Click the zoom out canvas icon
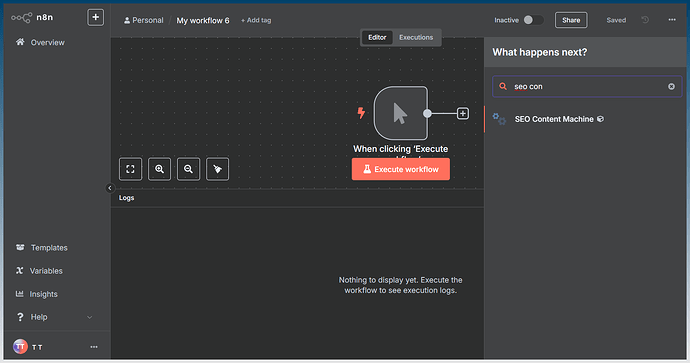 click(x=188, y=169)
